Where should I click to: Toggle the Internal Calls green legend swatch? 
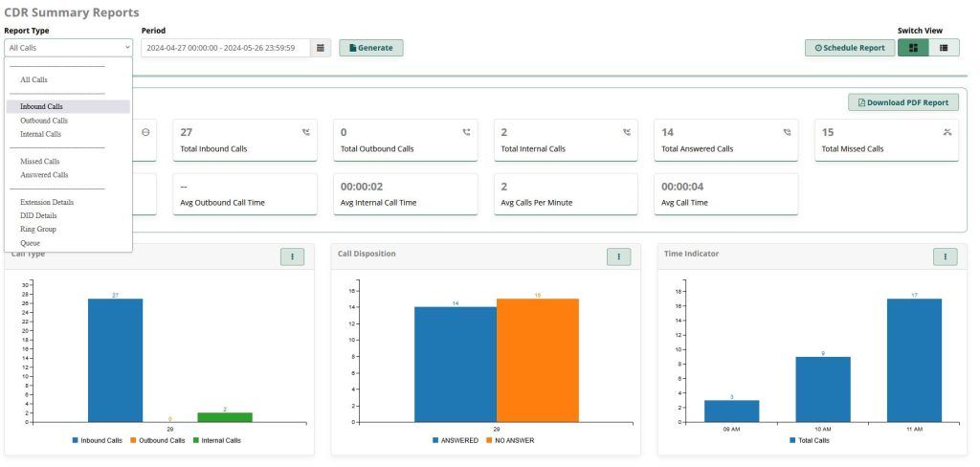(x=197, y=440)
